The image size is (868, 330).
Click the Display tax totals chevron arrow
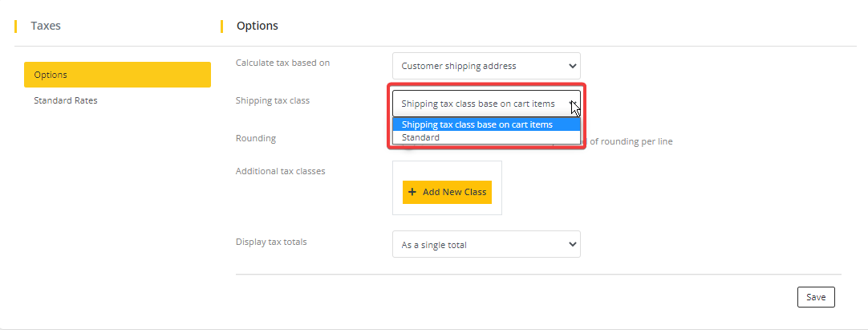pos(572,244)
